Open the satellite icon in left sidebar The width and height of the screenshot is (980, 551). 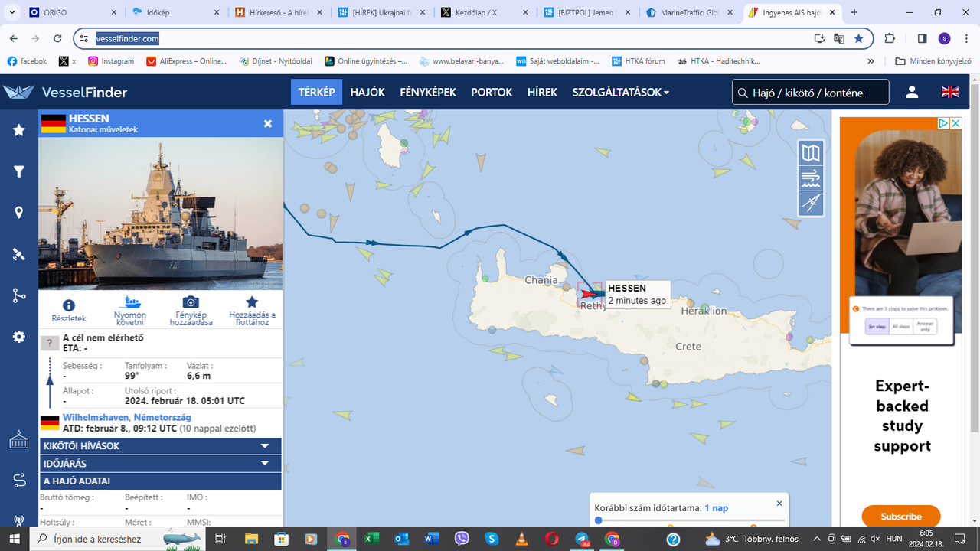click(x=19, y=254)
